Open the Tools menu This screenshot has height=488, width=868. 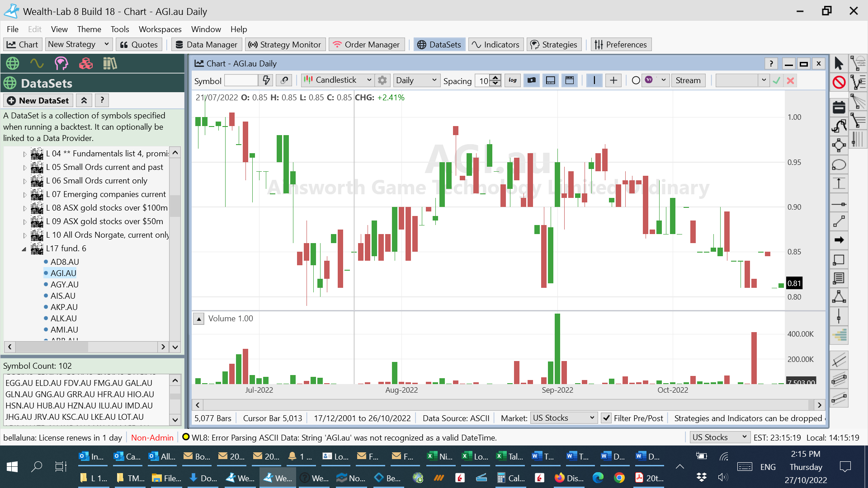pyautogui.click(x=120, y=29)
